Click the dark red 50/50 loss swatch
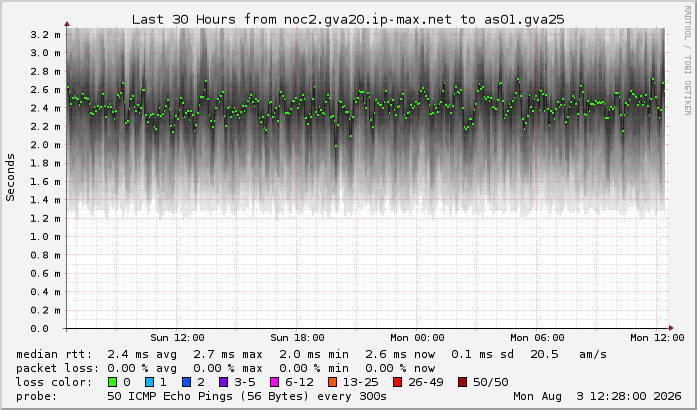697x410 pixels. (462, 382)
